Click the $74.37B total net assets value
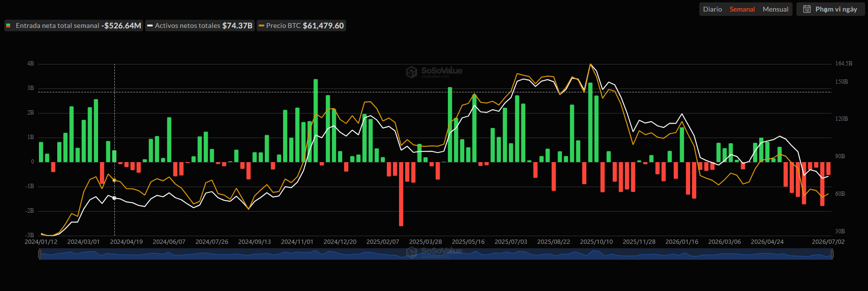The image size is (868, 291). 237,25
